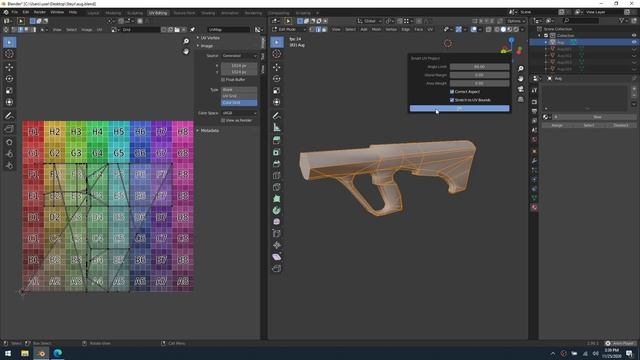
Task: Open the Modifiers wrench properties tab
Action: pyautogui.click(x=534, y=161)
